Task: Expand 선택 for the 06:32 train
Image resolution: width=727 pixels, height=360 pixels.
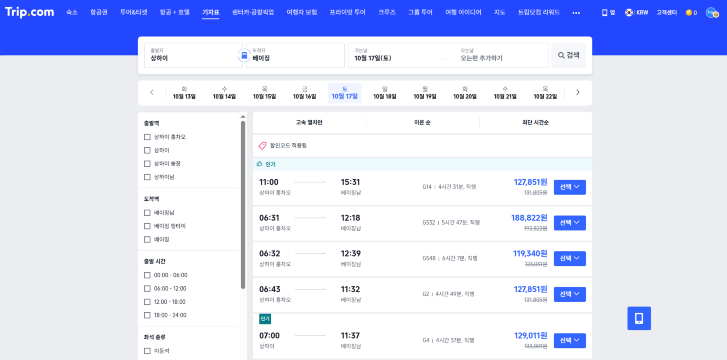Action: pyautogui.click(x=570, y=258)
